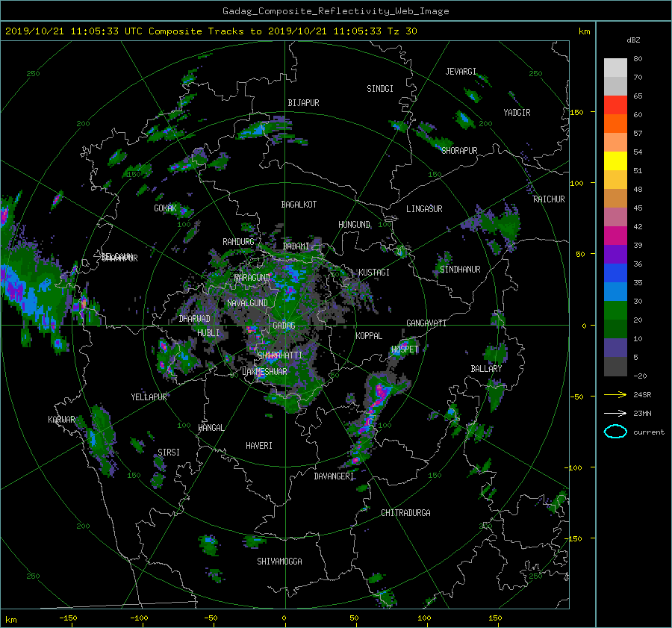Click the SINDGI city label
The height and width of the screenshot is (628, 672).
[x=380, y=89]
